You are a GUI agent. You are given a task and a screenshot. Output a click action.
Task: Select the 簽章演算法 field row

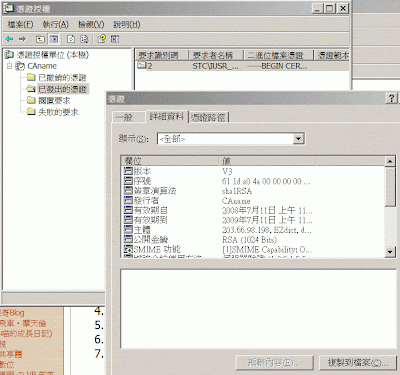(x=253, y=191)
